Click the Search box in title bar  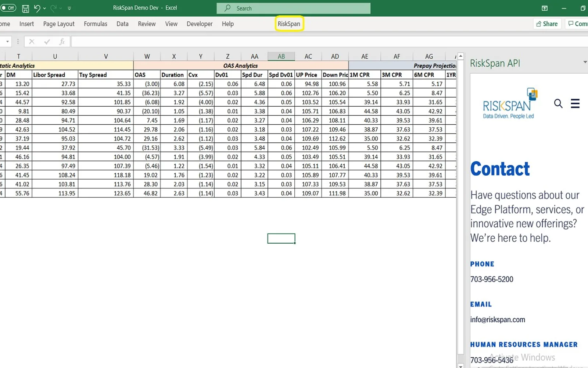293,8
